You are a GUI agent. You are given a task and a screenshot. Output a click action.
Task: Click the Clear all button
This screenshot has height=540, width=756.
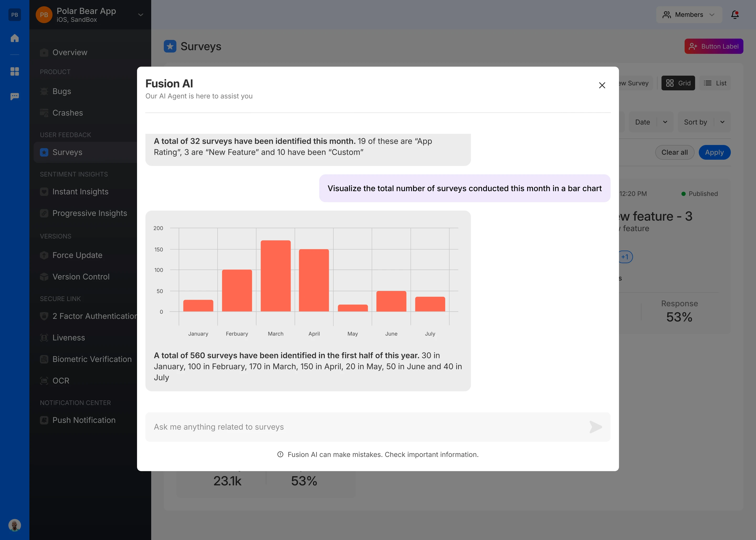[674, 152]
